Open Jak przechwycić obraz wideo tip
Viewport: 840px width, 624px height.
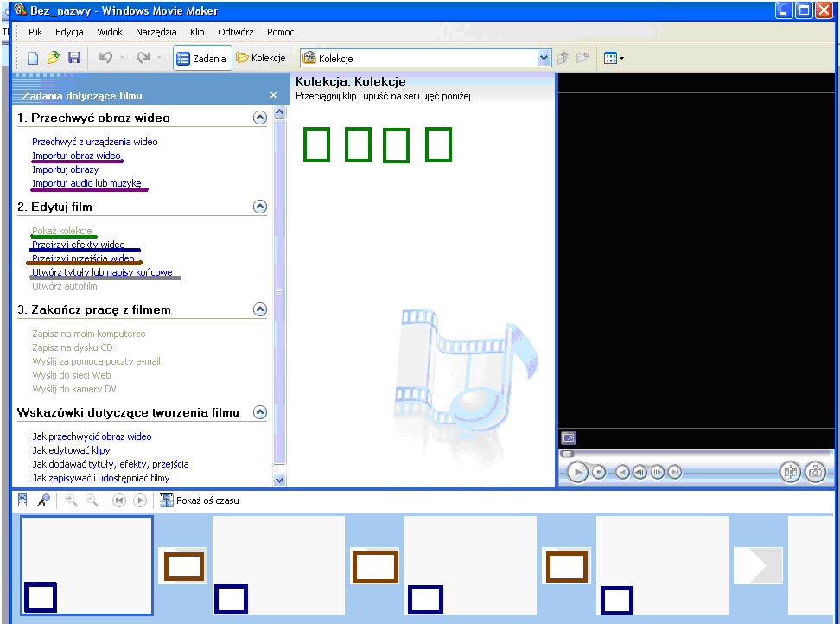[x=92, y=436]
